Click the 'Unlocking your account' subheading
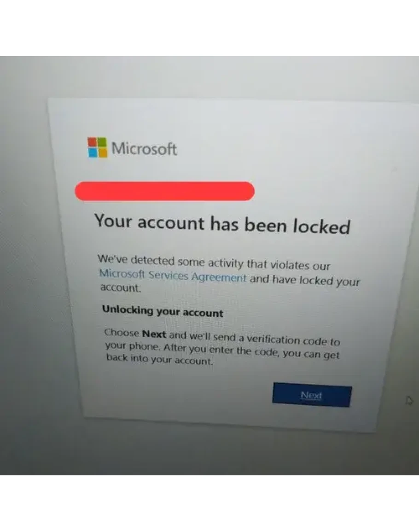The height and width of the screenshot is (532, 419). [163, 311]
